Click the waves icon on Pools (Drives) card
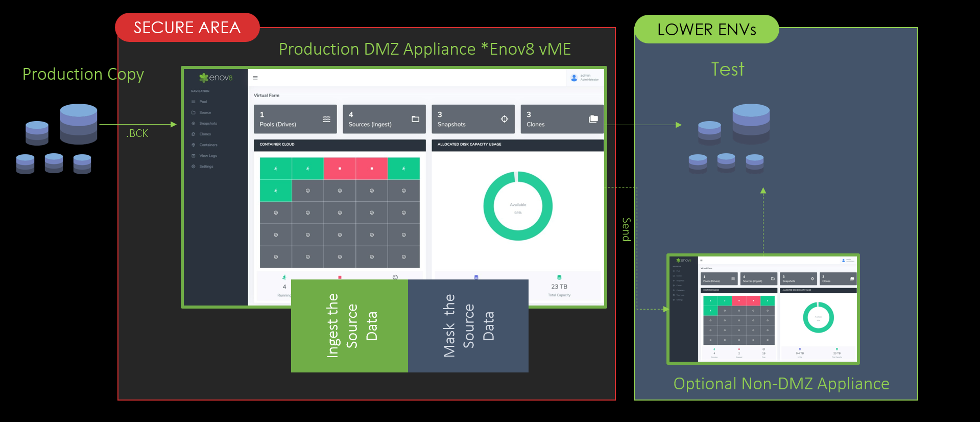The height and width of the screenshot is (422, 980). (x=326, y=119)
